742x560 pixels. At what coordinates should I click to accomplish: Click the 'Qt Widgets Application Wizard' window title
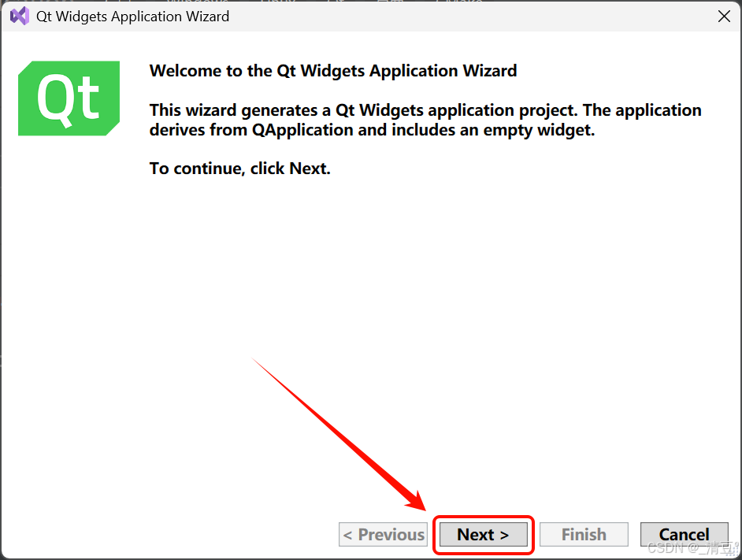(132, 17)
